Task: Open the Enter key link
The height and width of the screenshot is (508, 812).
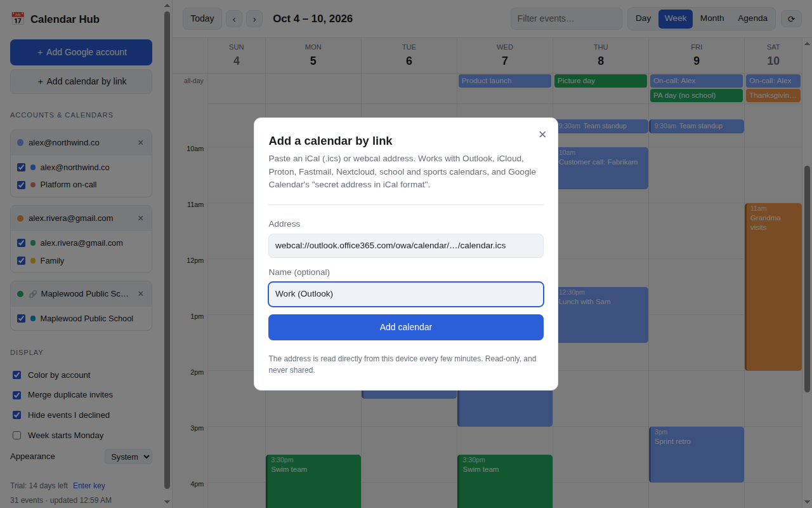Action: click(89, 486)
